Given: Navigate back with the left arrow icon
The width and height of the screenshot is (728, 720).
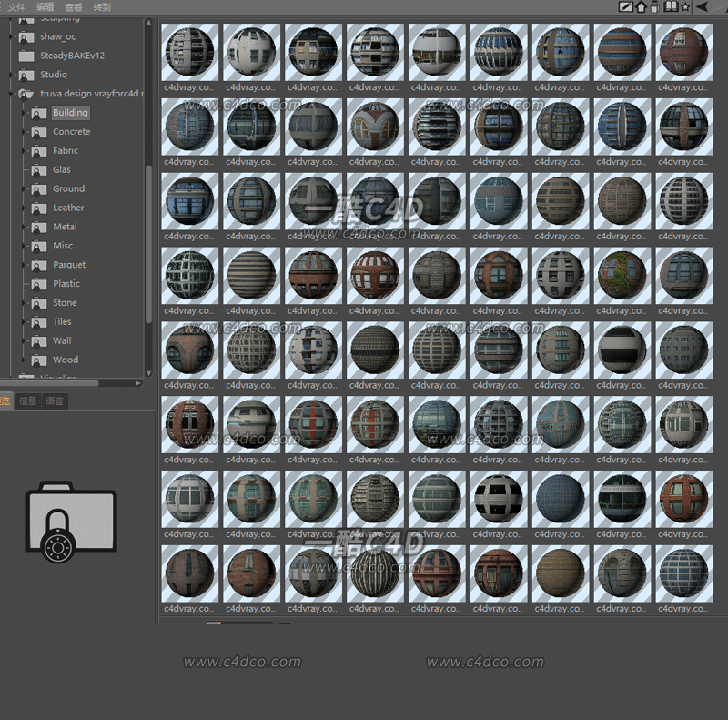Looking at the screenshot, I should [x=701, y=6].
